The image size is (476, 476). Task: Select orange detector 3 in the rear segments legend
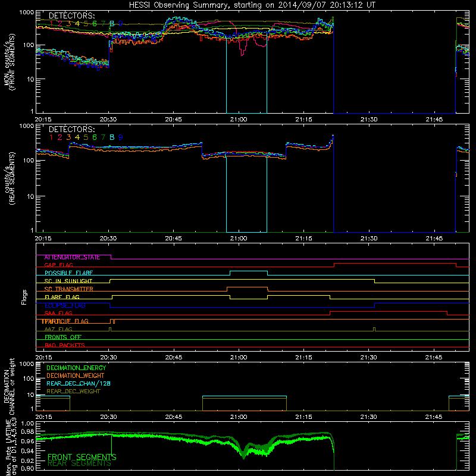coord(68,137)
